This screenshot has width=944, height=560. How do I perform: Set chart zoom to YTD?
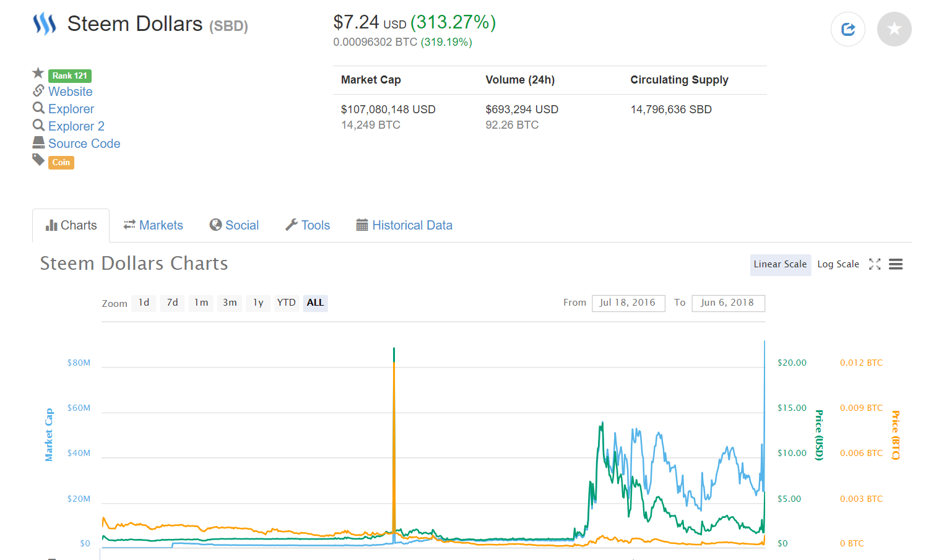pyautogui.click(x=286, y=303)
